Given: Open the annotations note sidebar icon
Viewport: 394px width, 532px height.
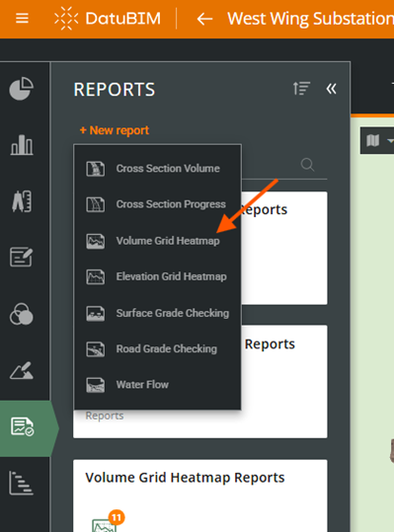Looking at the screenshot, I should point(21,257).
